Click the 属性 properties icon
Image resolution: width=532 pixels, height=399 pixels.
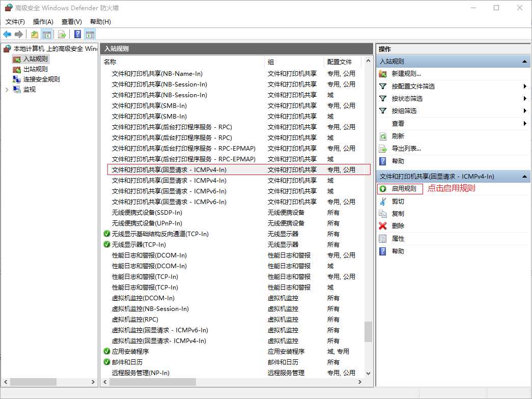click(383, 239)
